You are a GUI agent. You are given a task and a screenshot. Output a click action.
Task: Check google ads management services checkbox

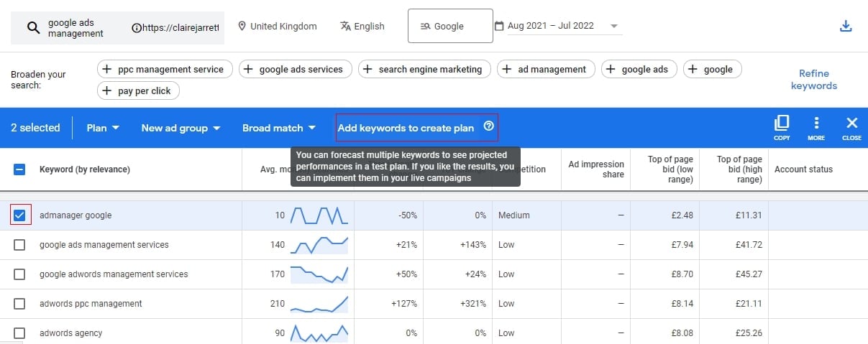(20, 245)
